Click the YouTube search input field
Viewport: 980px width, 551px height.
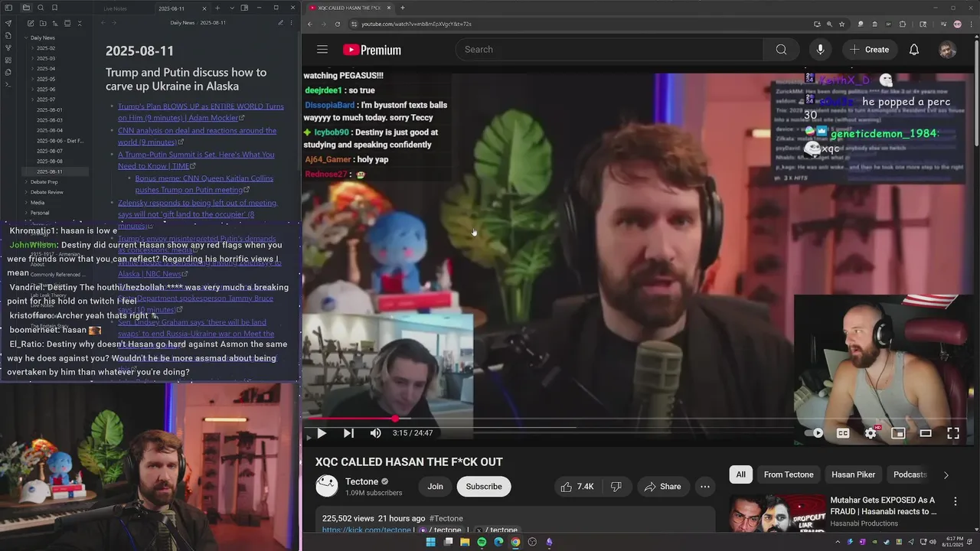pos(609,50)
